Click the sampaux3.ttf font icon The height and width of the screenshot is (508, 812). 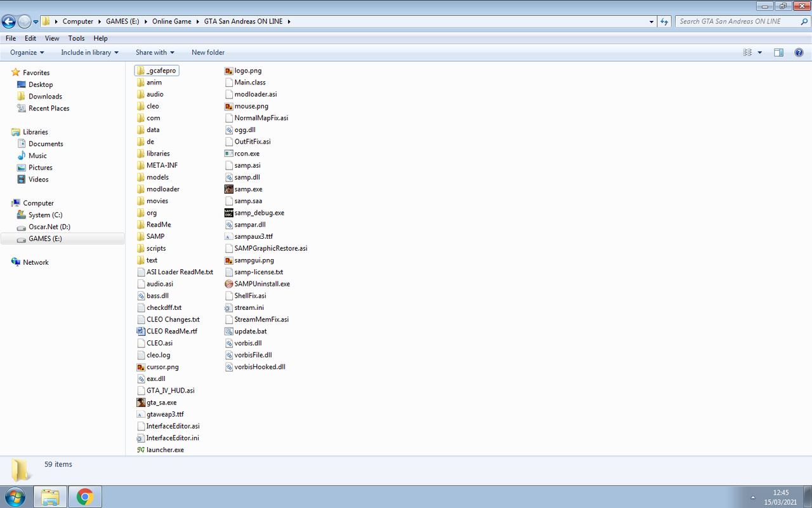pyautogui.click(x=229, y=236)
